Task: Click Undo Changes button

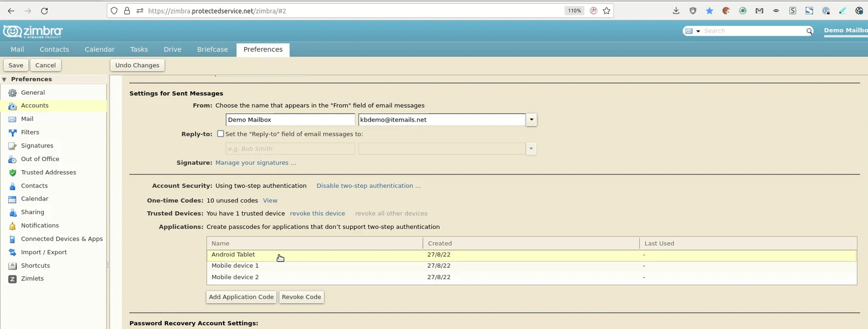Action: (137, 65)
